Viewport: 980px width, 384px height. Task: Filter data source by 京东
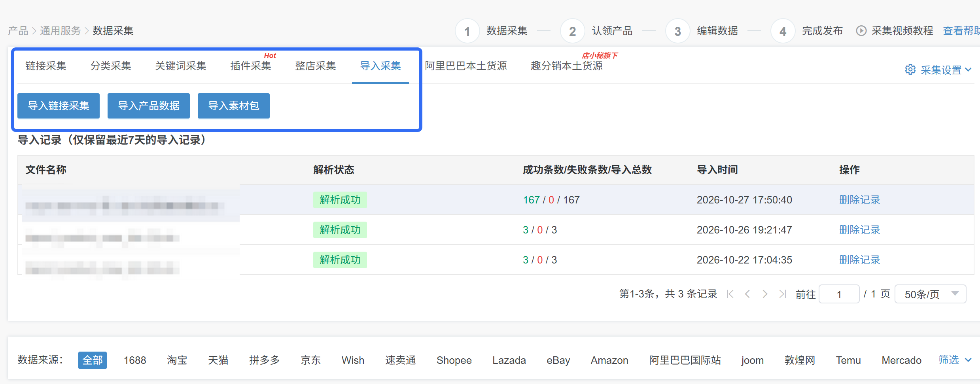[311, 360]
